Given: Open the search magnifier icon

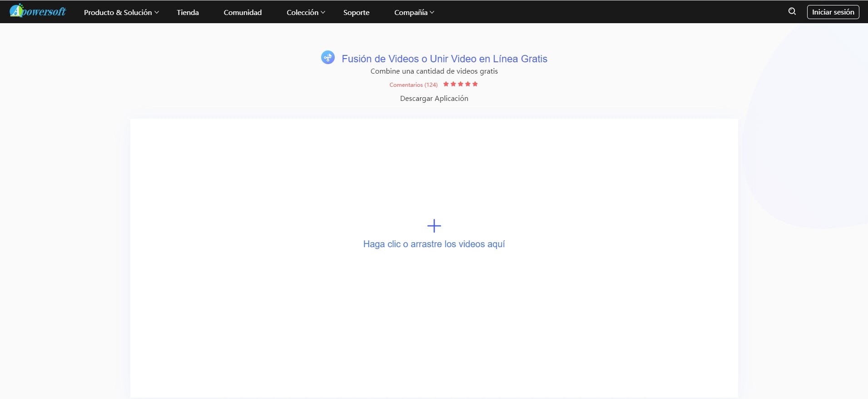Looking at the screenshot, I should 792,11.
